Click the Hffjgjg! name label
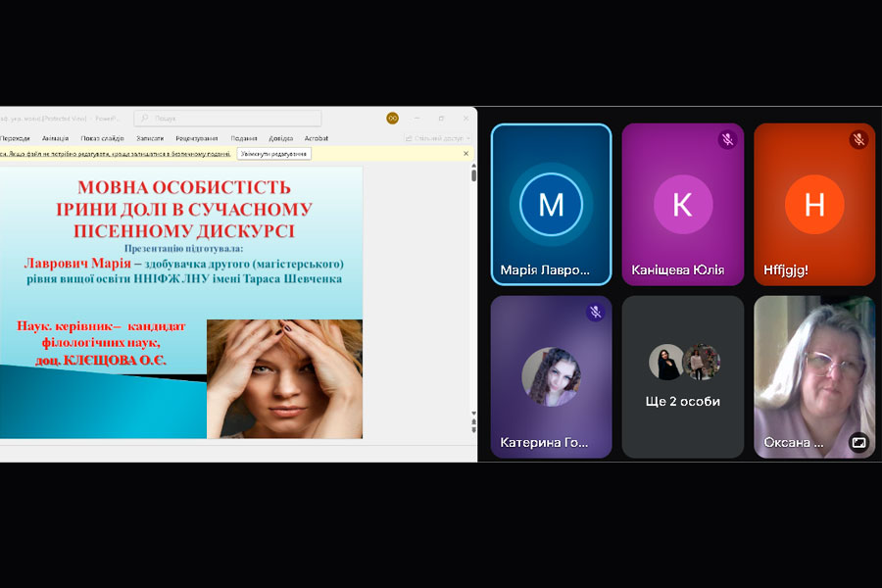The image size is (882, 588). point(786,270)
